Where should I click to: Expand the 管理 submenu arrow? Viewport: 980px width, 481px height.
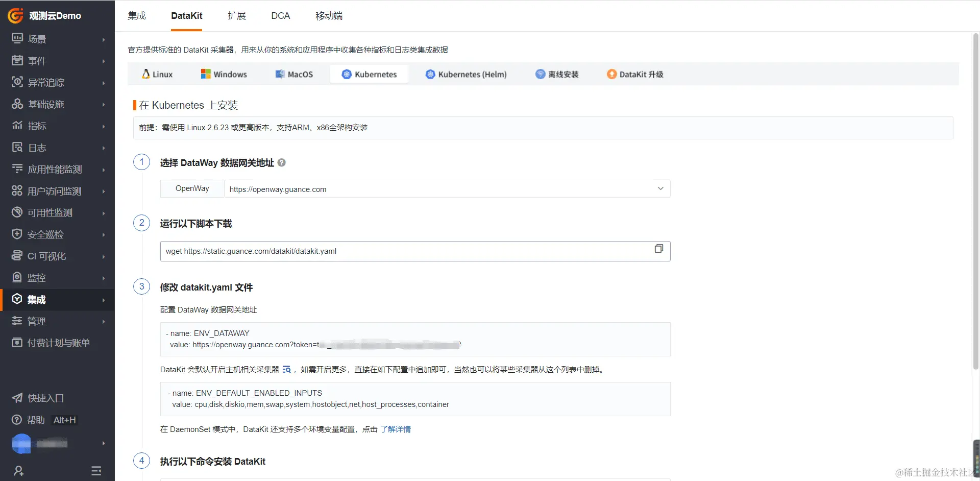(104, 322)
